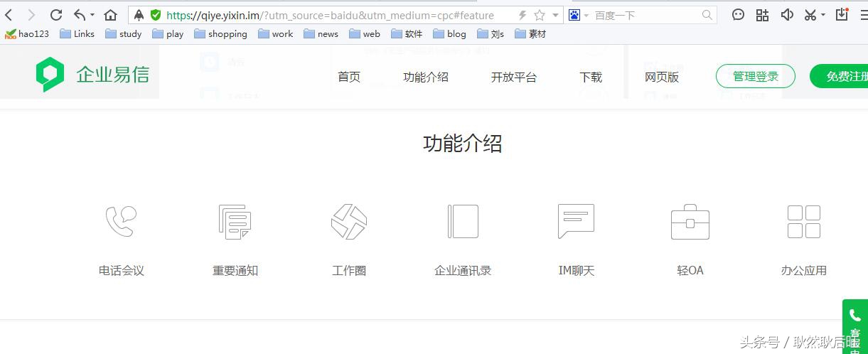Open the work bookmark folder
This screenshot has width=868, height=354.
(x=275, y=33)
